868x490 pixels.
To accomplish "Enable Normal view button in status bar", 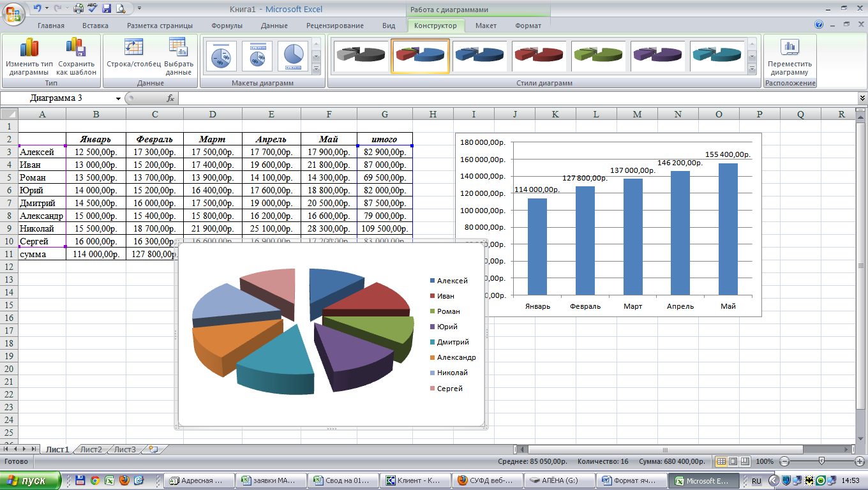I will 721,461.
